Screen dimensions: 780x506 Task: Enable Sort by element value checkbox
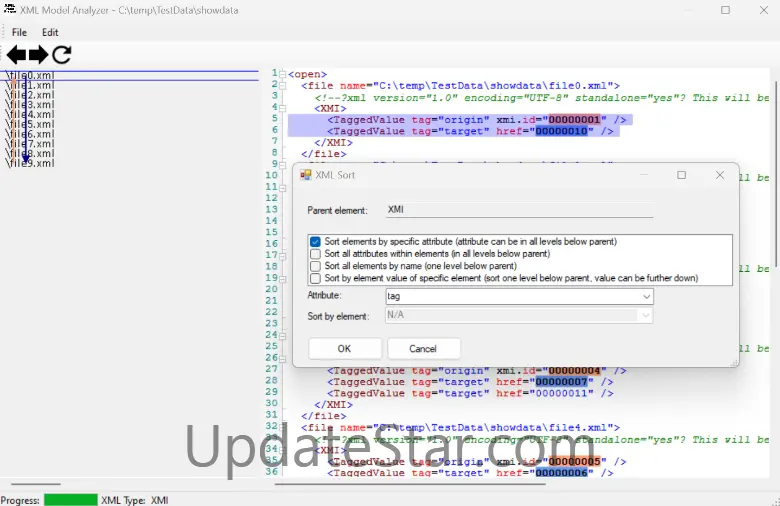point(315,278)
